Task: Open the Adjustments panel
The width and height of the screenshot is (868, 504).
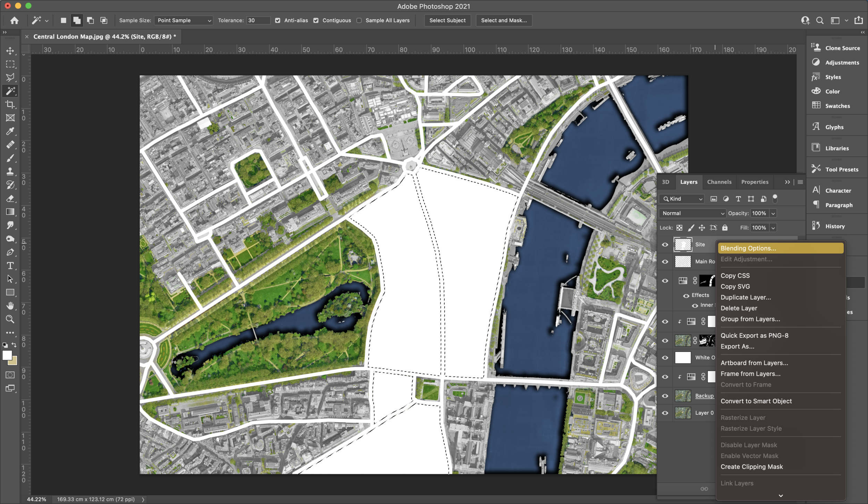Action: [835, 62]
